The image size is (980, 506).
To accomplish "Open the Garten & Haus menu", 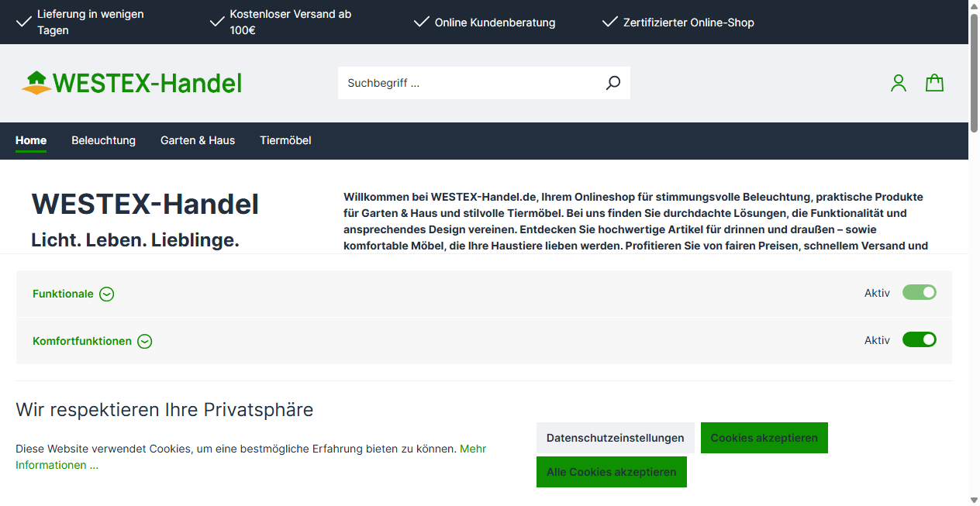I will coord(198,140).
